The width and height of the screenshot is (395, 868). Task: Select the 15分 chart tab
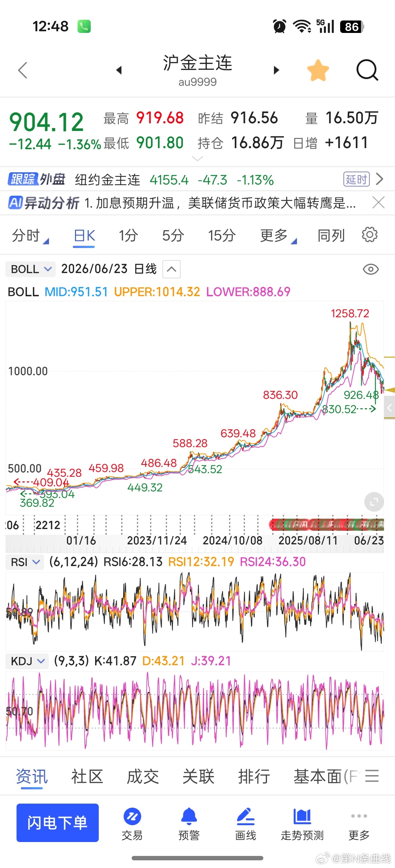[x=222, y=236]
